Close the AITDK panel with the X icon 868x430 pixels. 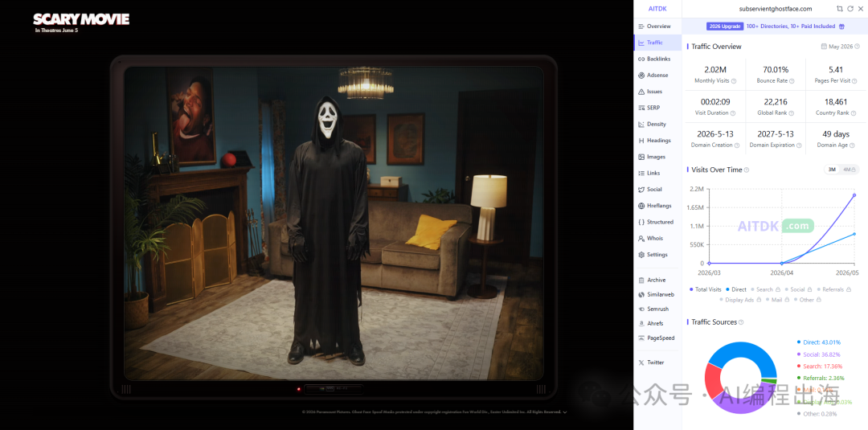[x=860, y=9]
